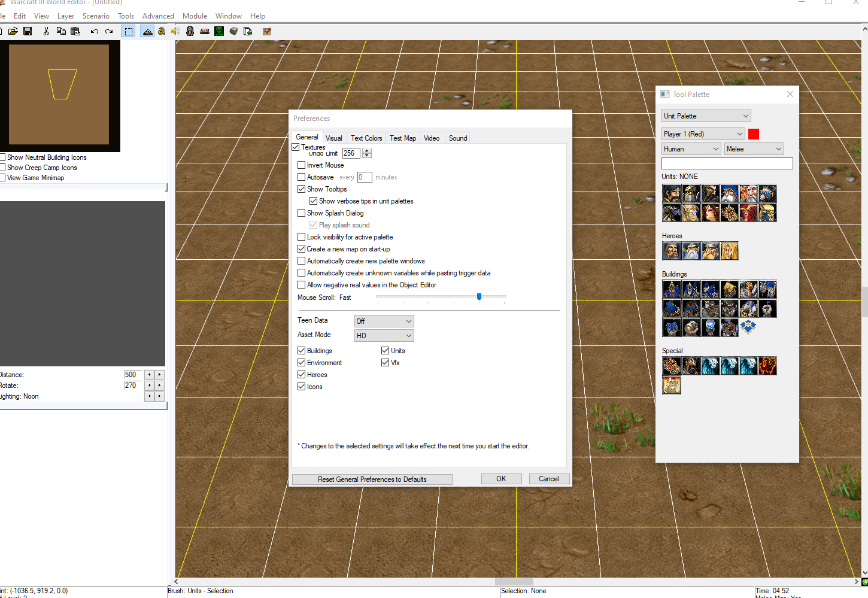Switch to the Video tab
868x598 pixels.
pos(432,138)
